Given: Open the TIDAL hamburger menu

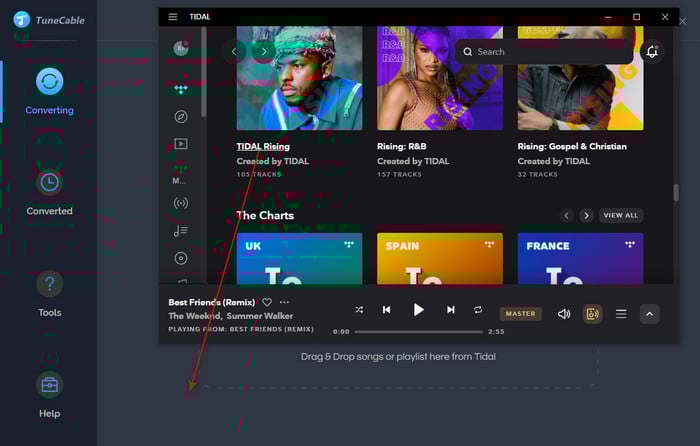Looking at the screenshot, I should (x=173, y=17).
